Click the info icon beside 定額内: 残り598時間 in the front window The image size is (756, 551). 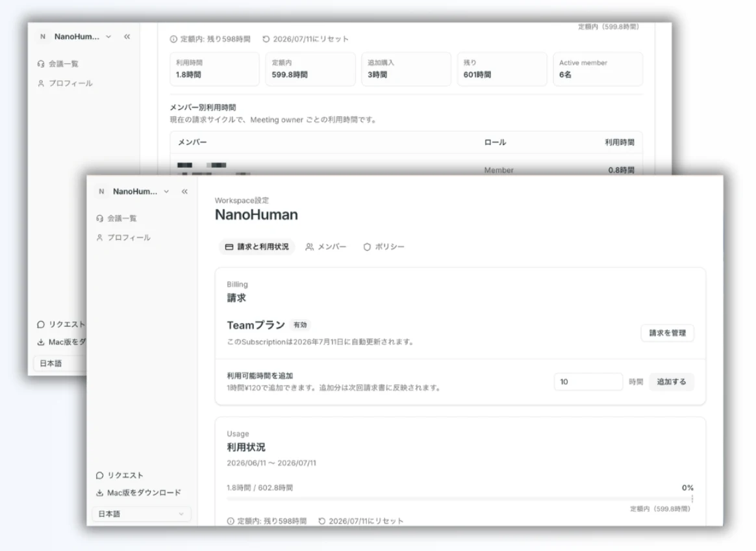click(231, 521)
